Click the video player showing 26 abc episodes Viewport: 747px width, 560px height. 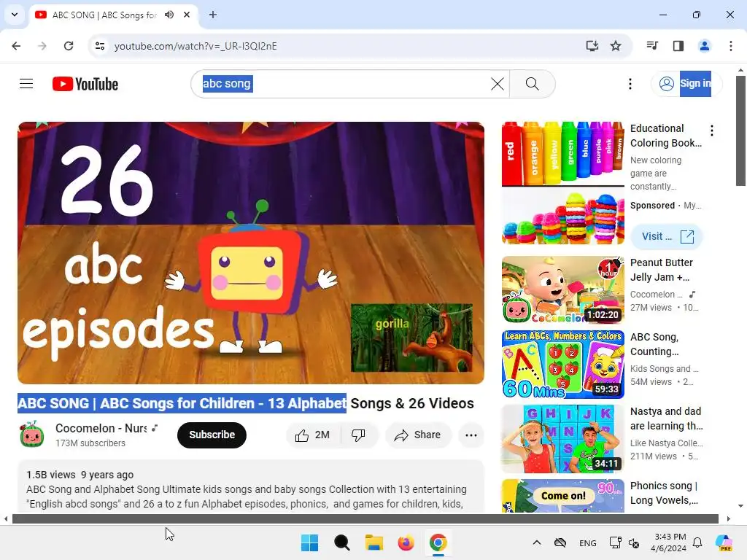(251, 253)
